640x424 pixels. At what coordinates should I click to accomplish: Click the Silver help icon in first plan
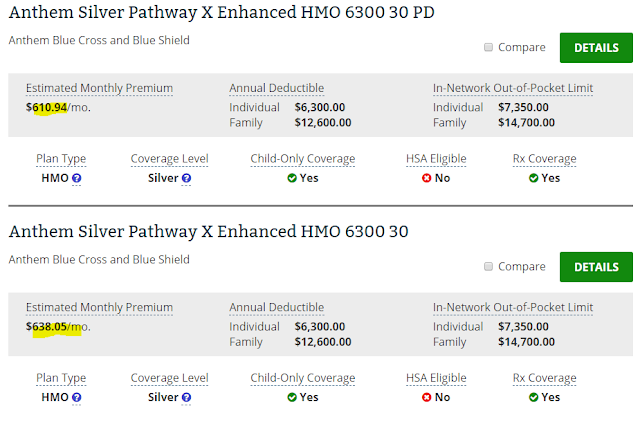click(x=186, y=178)
